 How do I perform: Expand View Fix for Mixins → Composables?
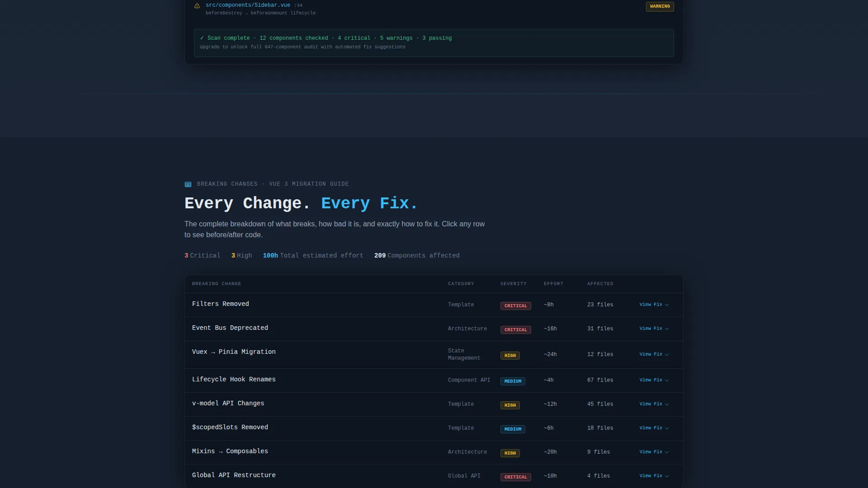[x=654, y=452]
